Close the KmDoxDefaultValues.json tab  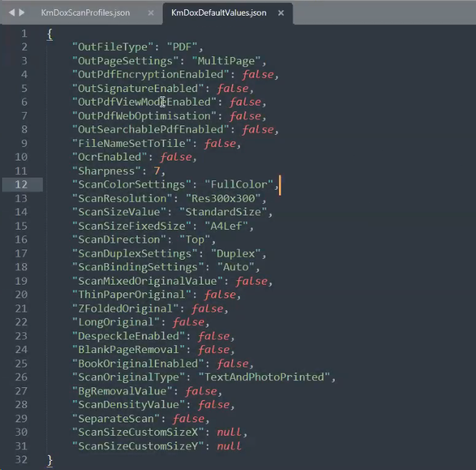click(281, 13)
